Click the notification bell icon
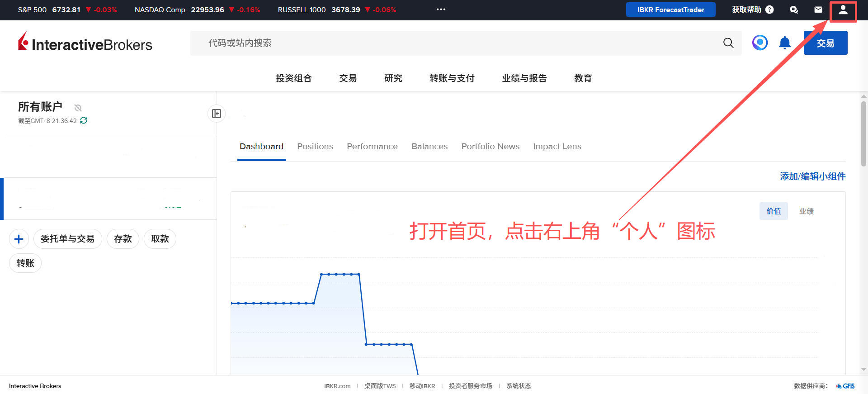Image resolution: width=868 pixels, height=394 pixels. [x=785, y=43]
